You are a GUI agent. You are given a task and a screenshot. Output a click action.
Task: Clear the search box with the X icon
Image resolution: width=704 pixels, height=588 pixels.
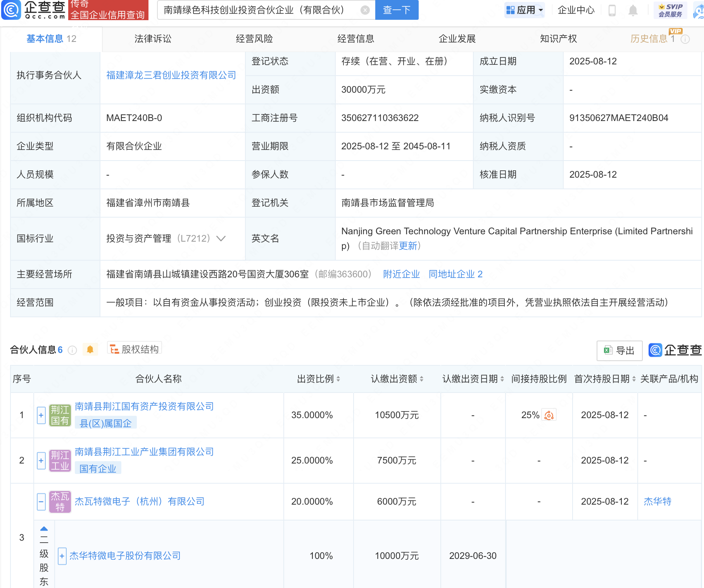pyautogui.click(x=365, y=10)
